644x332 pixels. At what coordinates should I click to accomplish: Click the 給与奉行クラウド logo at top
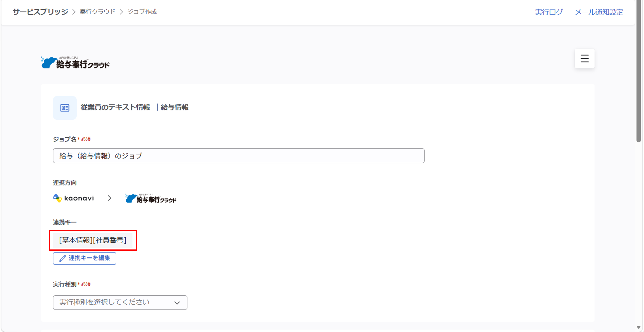75,62
